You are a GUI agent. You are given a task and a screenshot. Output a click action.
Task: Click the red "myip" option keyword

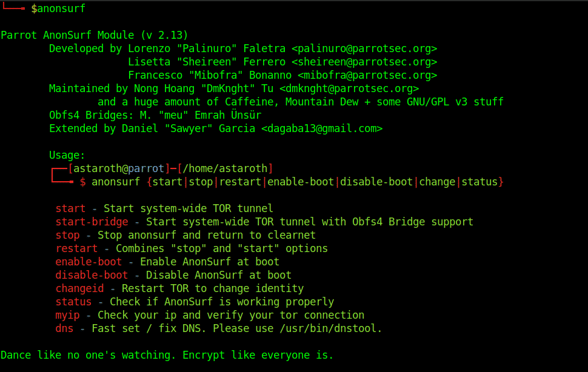click(x=67, y=315)
